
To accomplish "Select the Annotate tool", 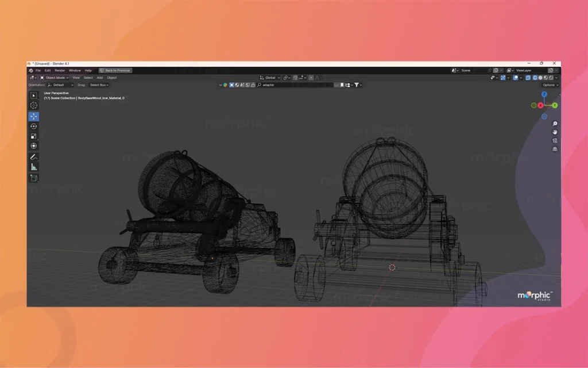I will tap(34, 157).
